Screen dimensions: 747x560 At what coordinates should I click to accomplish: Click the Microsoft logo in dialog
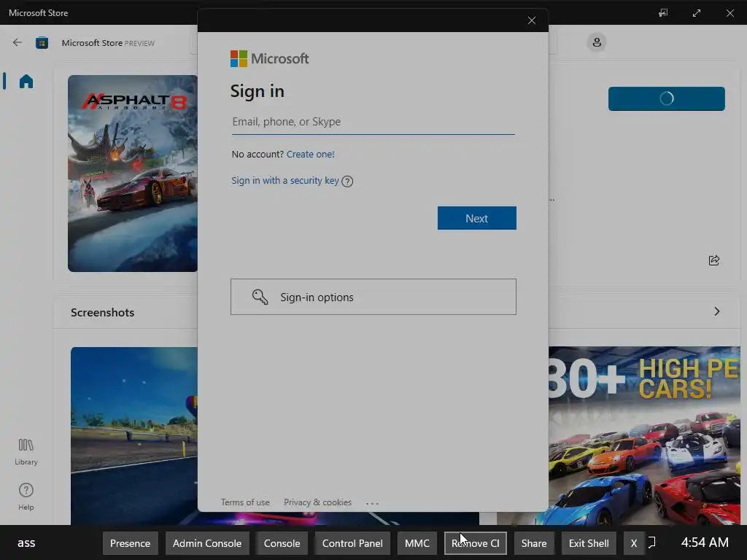(270, 58)
